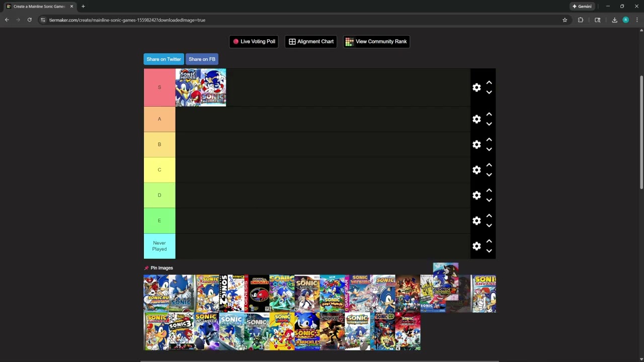This screenshot has width=644, height=362.
Task: Pick the Sonic Rush Adventure cover
Action: (156, 294)
